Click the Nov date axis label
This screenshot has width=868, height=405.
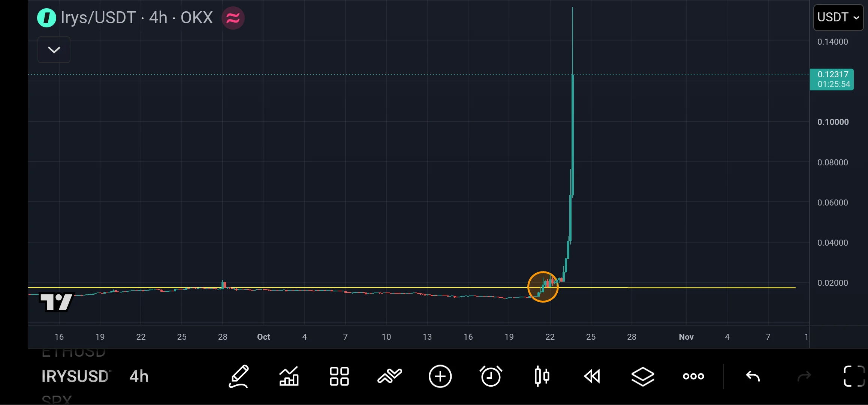click(686, 337)
